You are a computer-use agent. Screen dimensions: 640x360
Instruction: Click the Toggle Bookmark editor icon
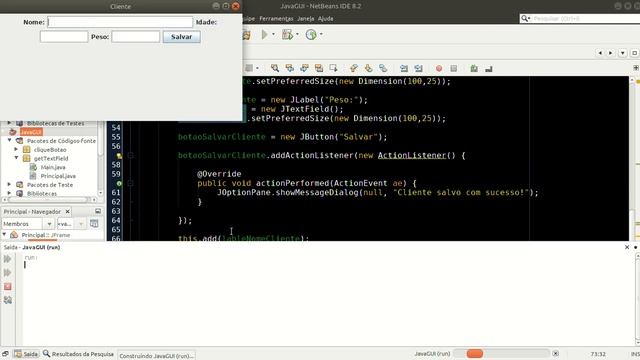pos(383,68)
